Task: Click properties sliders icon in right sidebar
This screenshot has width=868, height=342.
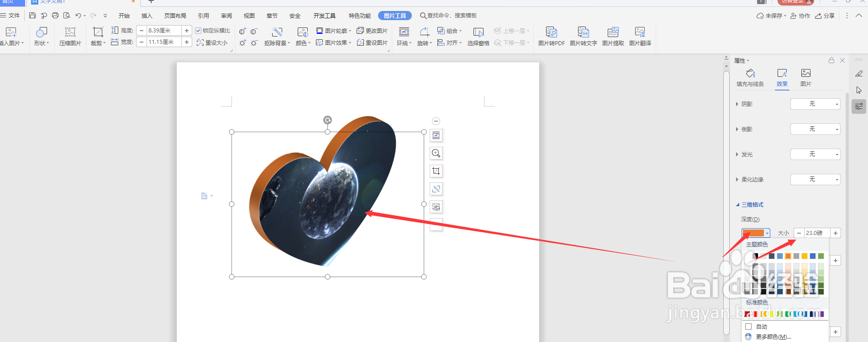Action: coord(859,107)
